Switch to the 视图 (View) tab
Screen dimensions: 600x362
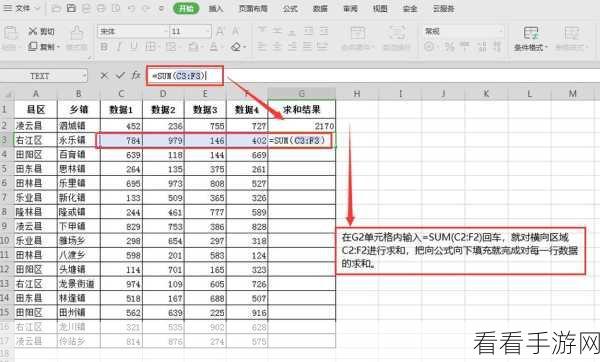(380, 8)
